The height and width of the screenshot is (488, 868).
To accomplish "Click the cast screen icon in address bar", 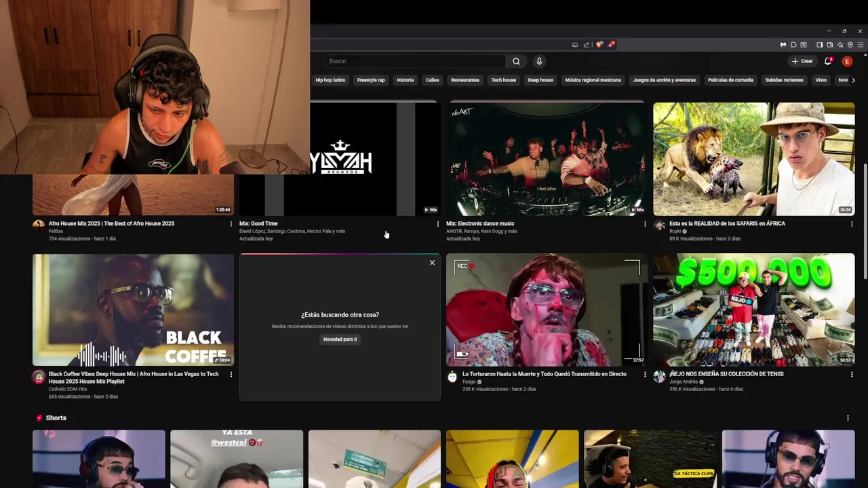I will 575,45.
